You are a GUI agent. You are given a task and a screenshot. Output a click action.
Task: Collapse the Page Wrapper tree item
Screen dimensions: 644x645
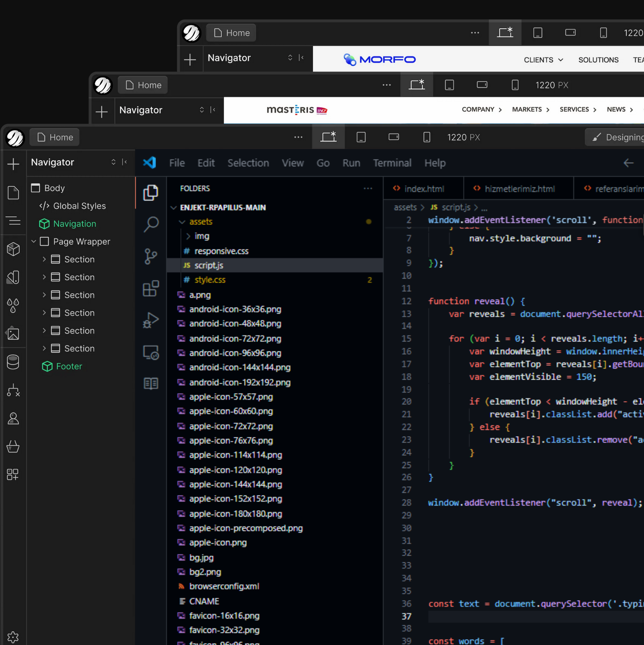click(x=34, y=242)
